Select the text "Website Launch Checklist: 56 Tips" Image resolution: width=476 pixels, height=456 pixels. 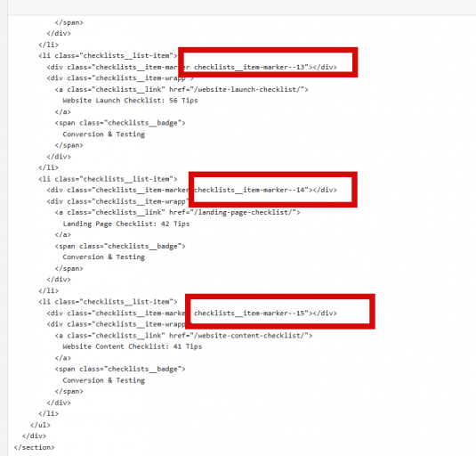click(x=130, y=101)
